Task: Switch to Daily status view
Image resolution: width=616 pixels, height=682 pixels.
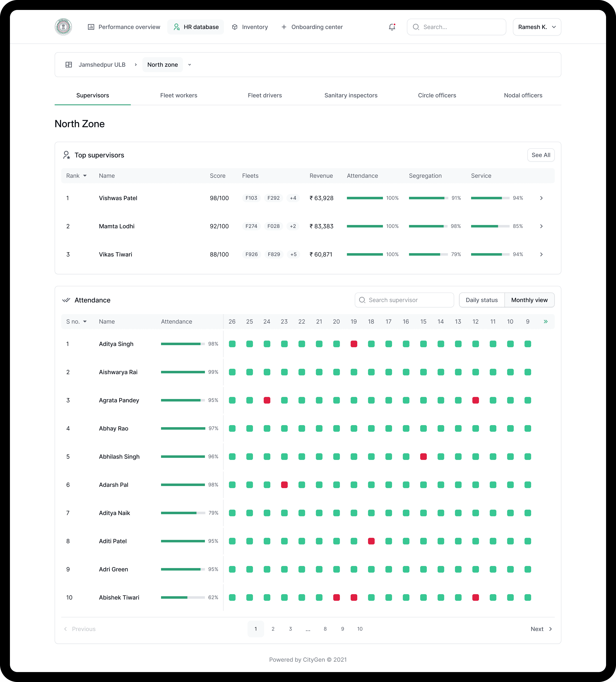Action: coord(481,300)
